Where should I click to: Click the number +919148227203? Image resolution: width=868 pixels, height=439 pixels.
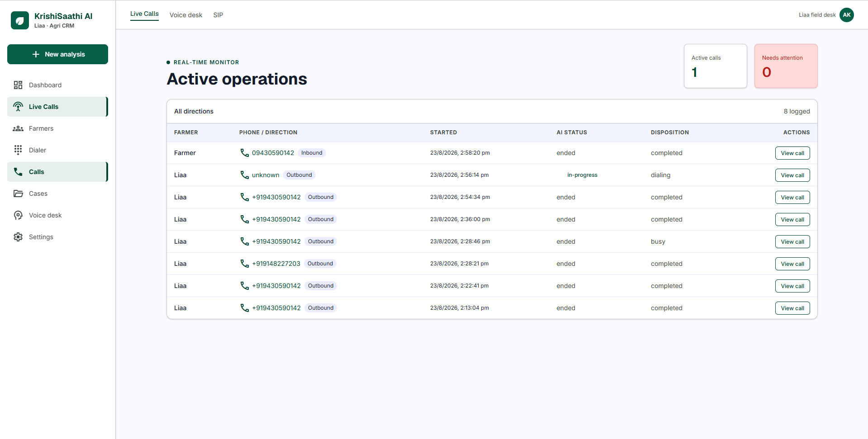point(276,264)
